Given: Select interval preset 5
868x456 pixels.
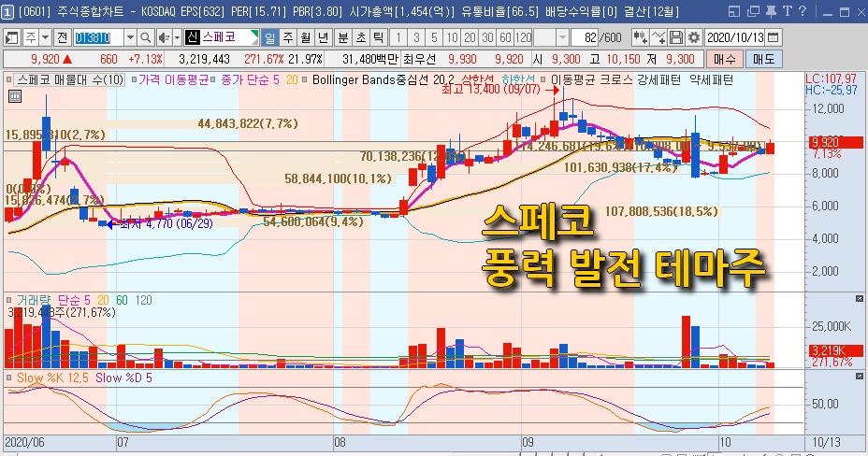Looking at the screenshot, I should click(434, 37).
